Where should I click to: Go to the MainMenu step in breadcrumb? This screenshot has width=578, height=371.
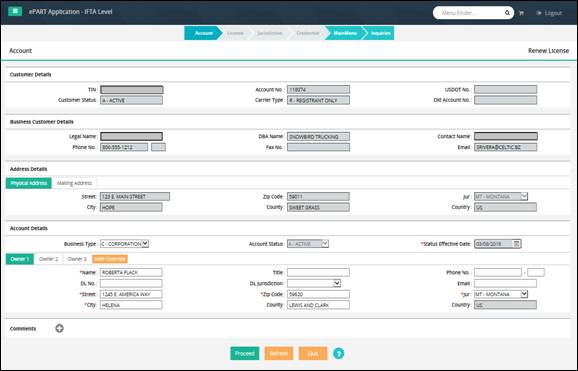tap(345, 33)
